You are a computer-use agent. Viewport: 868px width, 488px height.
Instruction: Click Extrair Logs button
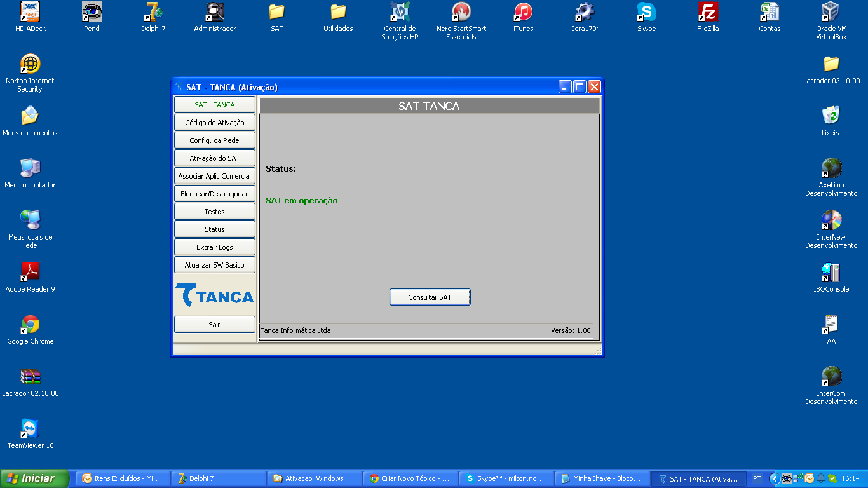pyautogui.click(x=215, y=247)
